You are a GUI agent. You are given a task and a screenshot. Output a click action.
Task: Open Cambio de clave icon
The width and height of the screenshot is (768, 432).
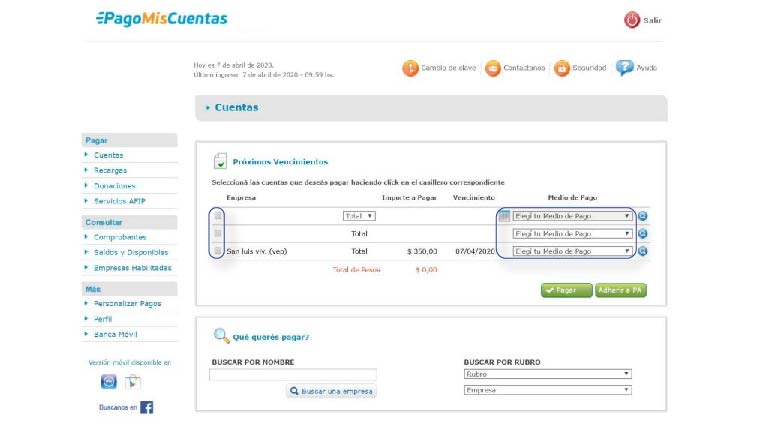coord(410,68)
